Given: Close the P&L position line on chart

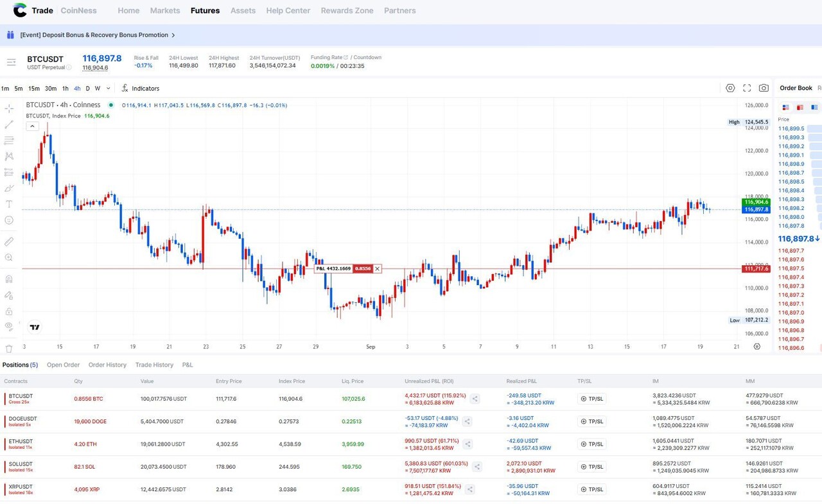Looking at the screenshot, I should [378, 269].
